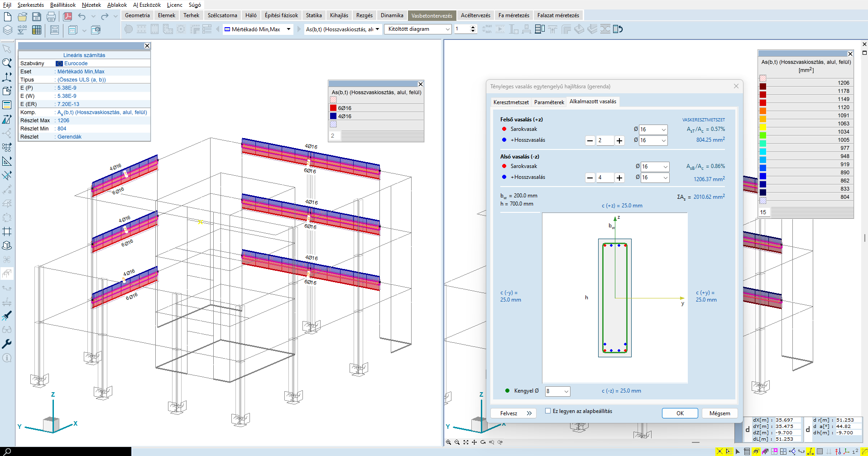
Task: Select the perspective cube view tool
Action: pos(7,245)
